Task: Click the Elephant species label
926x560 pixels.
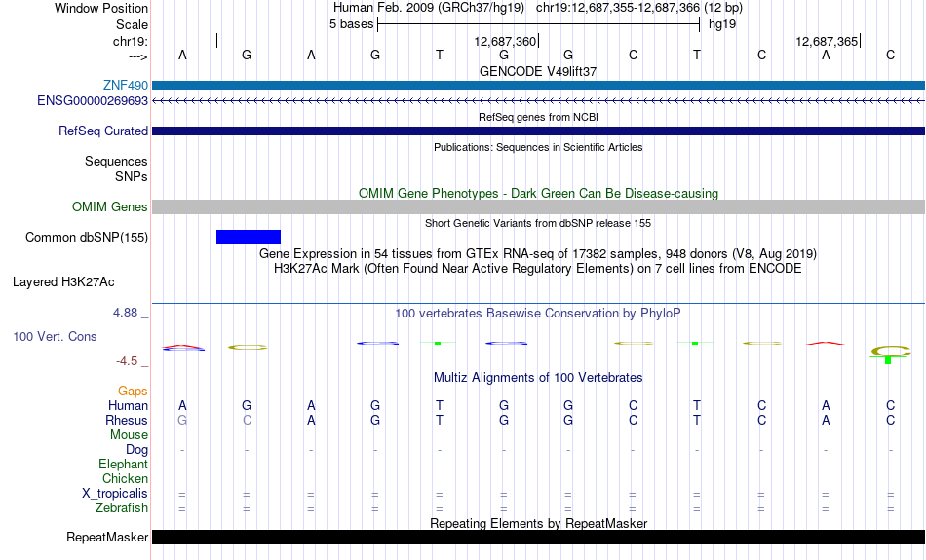Action: 124,465
